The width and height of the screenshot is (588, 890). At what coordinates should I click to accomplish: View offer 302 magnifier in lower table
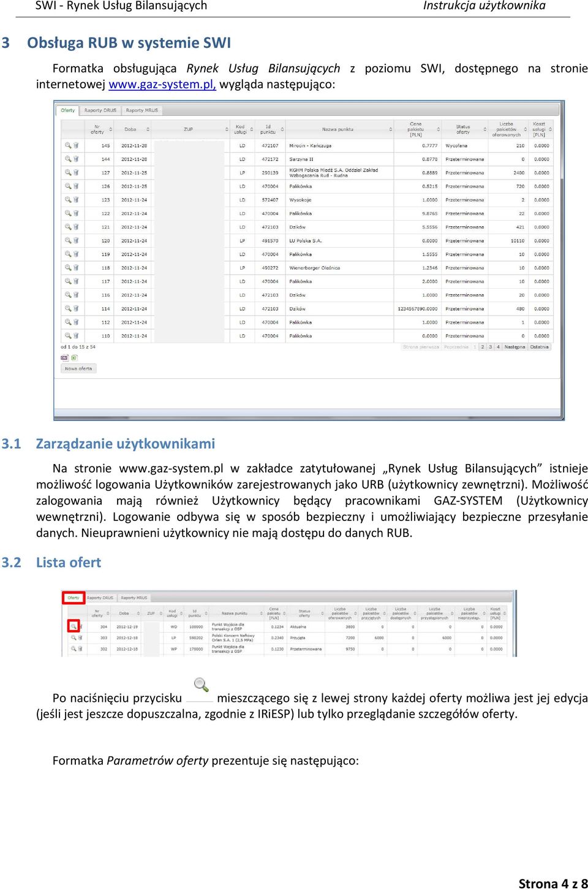[x=73, y=648]
